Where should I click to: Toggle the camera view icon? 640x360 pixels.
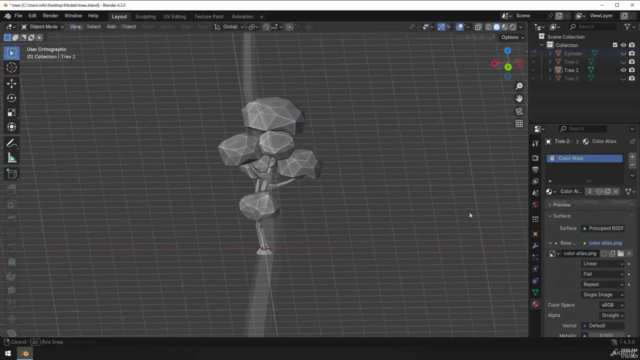[519, 111]
